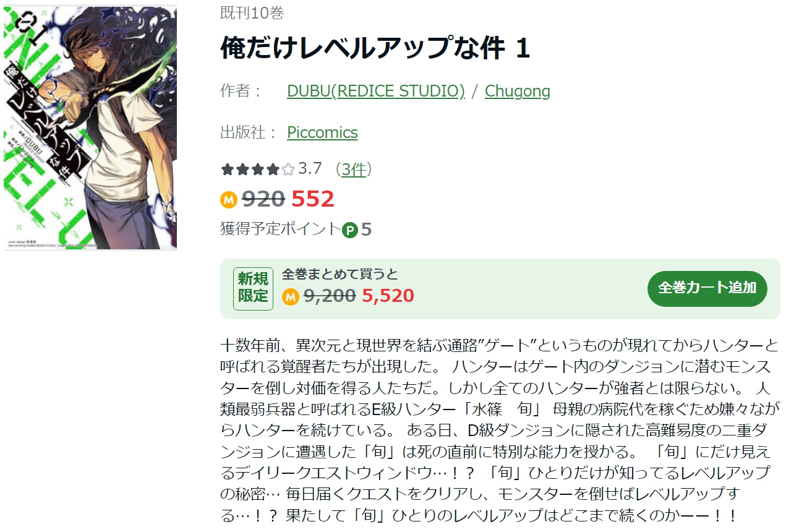Viewport: 786px width, 532px height.
Task: Click the discounted price 552
Action: pyautogui.click(x=312, y=199)
